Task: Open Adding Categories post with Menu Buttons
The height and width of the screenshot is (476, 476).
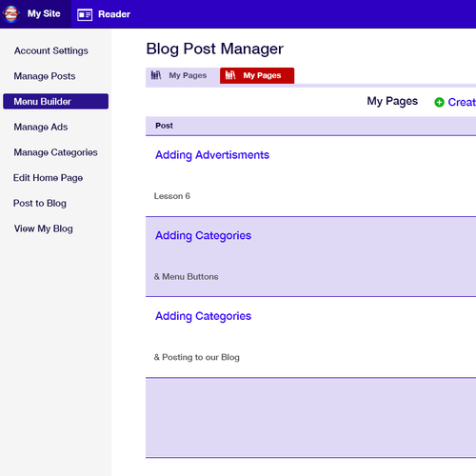Action: click(x=203, y=235)
